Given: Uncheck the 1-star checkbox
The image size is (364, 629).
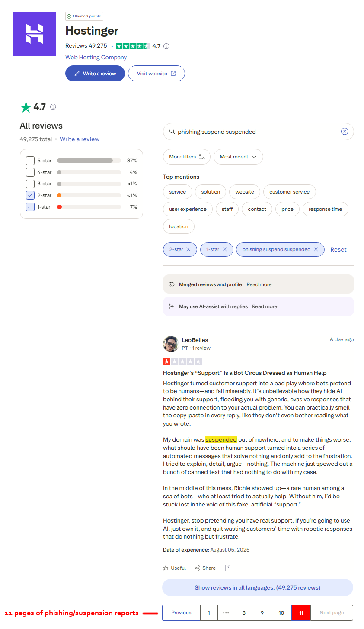Looking at the screenshot, I should pos(30,207).
